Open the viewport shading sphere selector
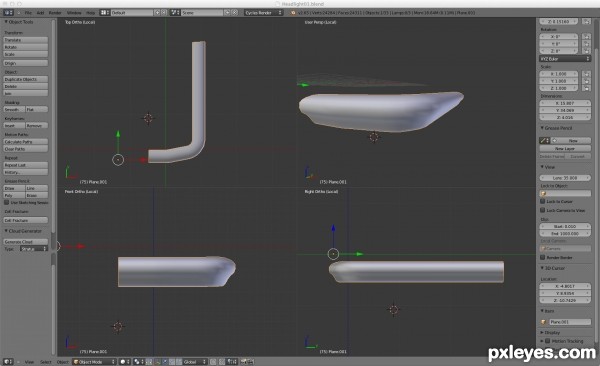 125,362
